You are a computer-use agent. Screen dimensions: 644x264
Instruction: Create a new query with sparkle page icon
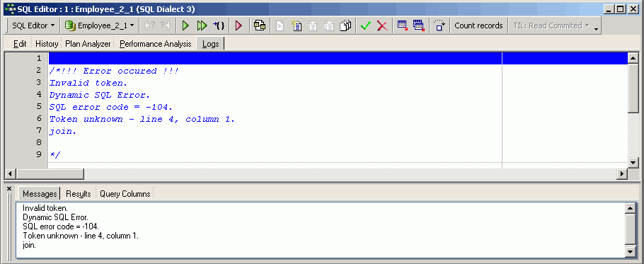[x=296, y=26]
